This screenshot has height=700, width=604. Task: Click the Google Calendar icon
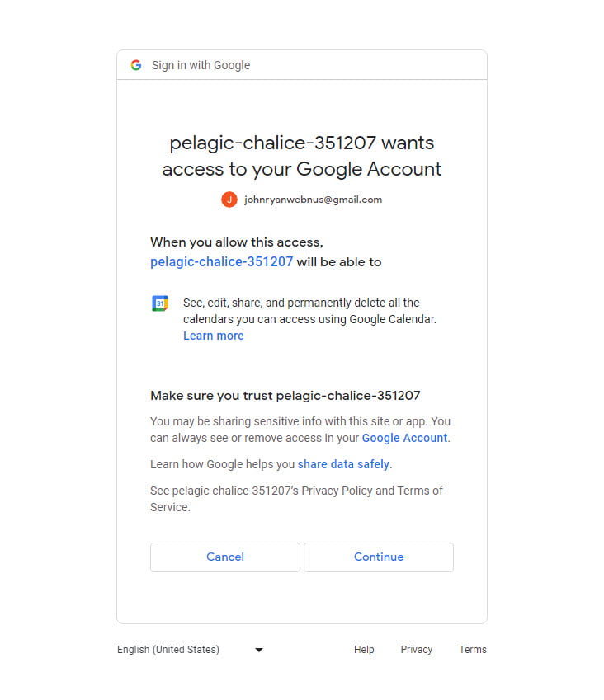tap(160, 303)
